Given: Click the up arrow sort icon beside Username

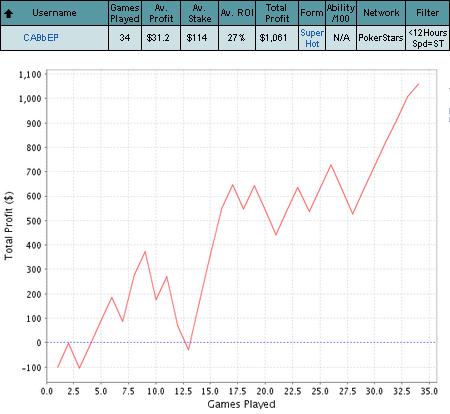Looking at the screenshot, I should click(x=9, y=13).
